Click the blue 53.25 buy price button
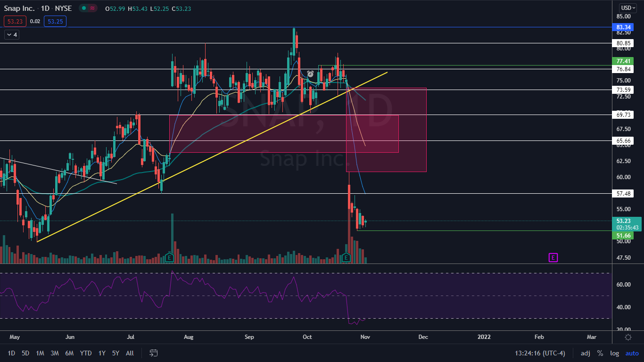Viewport: 644px width, 362px height. (x=55, y=21)
